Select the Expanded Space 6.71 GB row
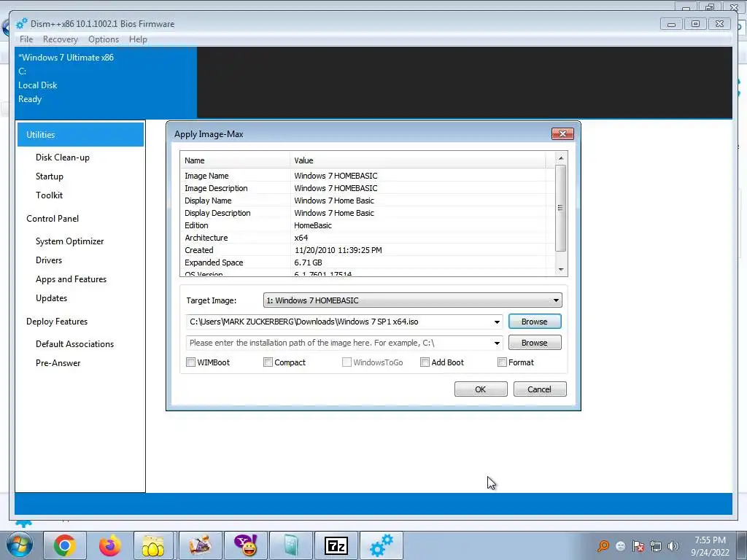Image resolution: width=747 pixels, height=560 pixels. 368,262
